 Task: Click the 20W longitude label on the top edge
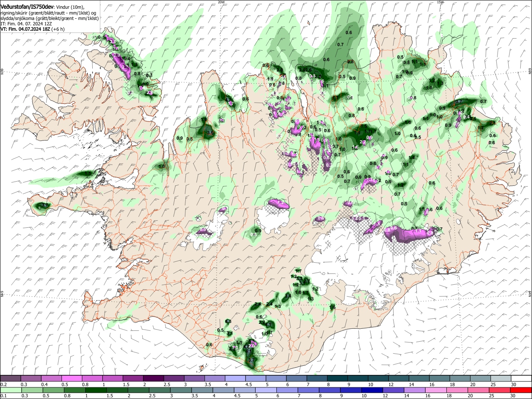tap(221, 2)
